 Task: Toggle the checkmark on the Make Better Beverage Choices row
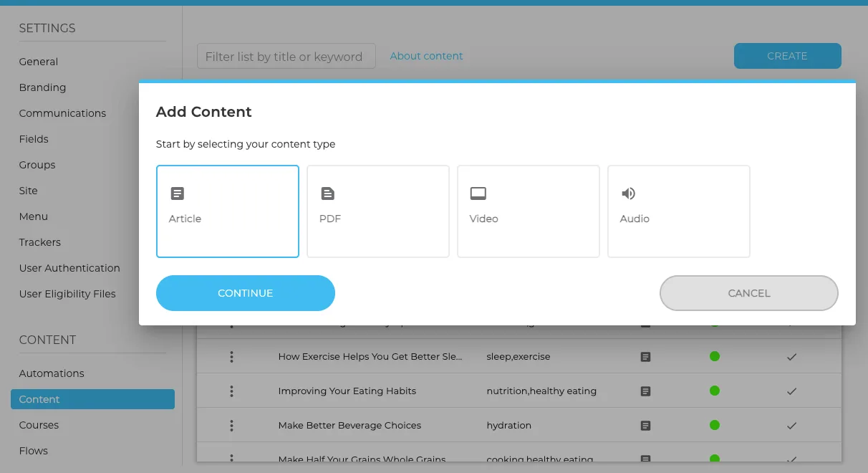pyautogui.click(x=791, y=426)
